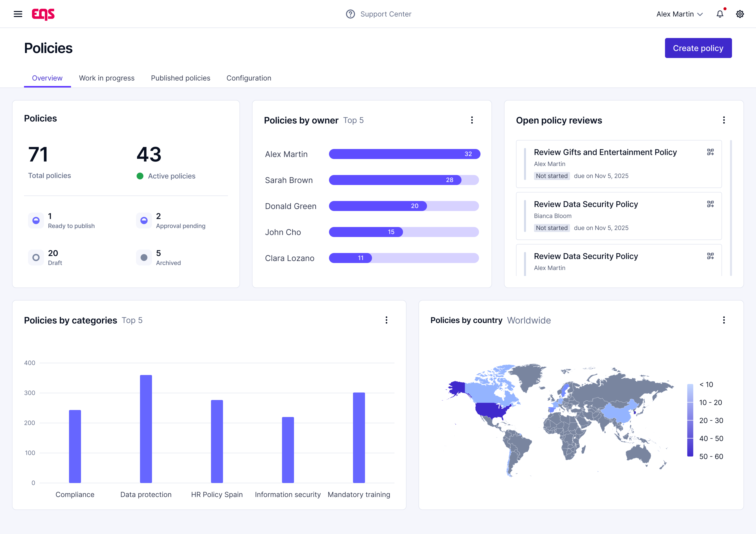
Task: Click the Draft count '20'
Action: coord(53,253)
